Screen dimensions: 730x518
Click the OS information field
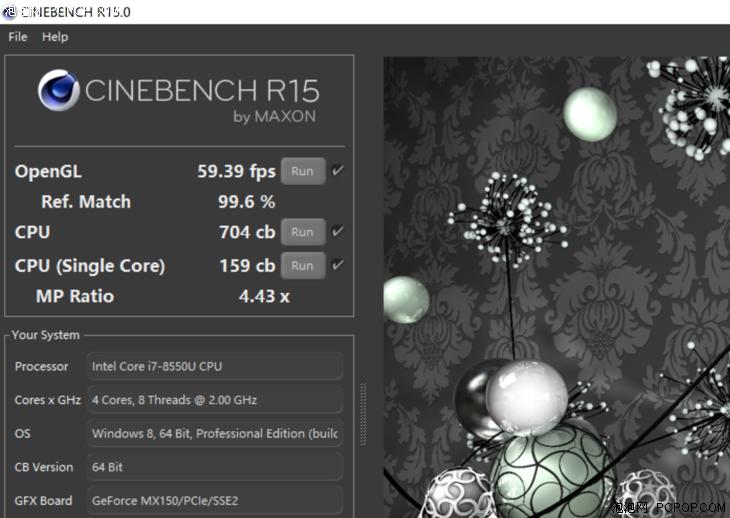pos(215,434)
